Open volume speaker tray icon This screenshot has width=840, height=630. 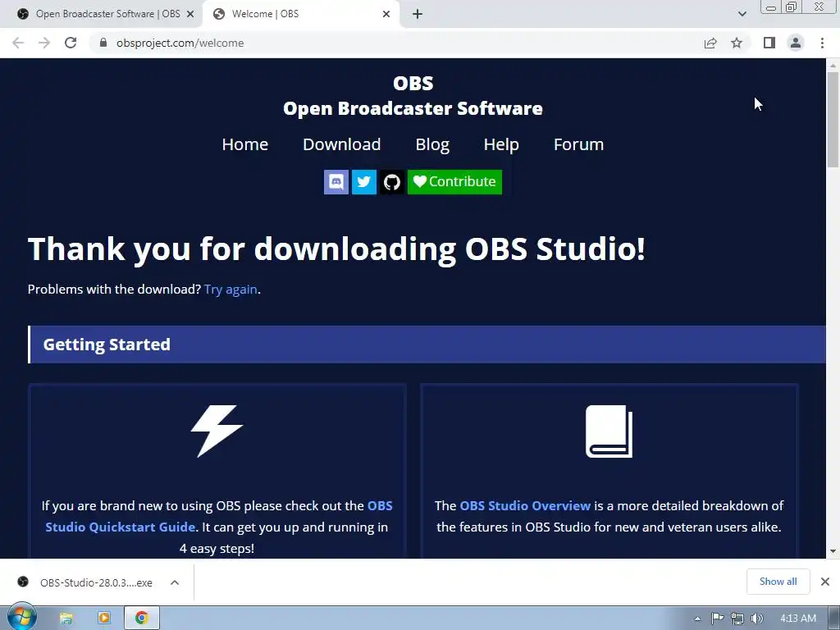(x=756, y=619)
